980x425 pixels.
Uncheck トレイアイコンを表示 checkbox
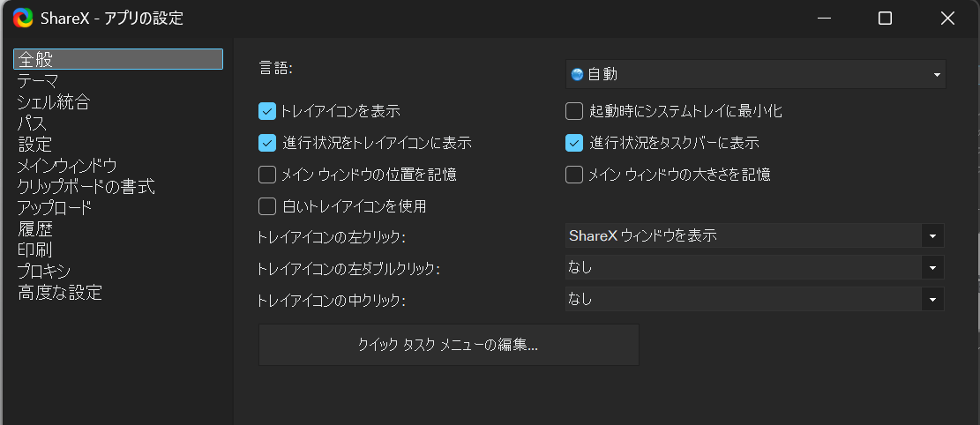coord(267,111)
